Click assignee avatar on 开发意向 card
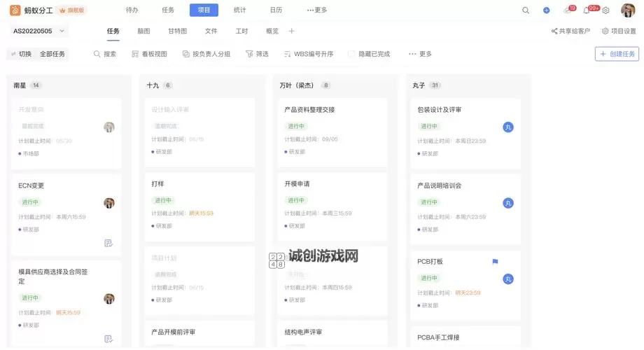This screenshot has height=350, width=644. [108, 127]
